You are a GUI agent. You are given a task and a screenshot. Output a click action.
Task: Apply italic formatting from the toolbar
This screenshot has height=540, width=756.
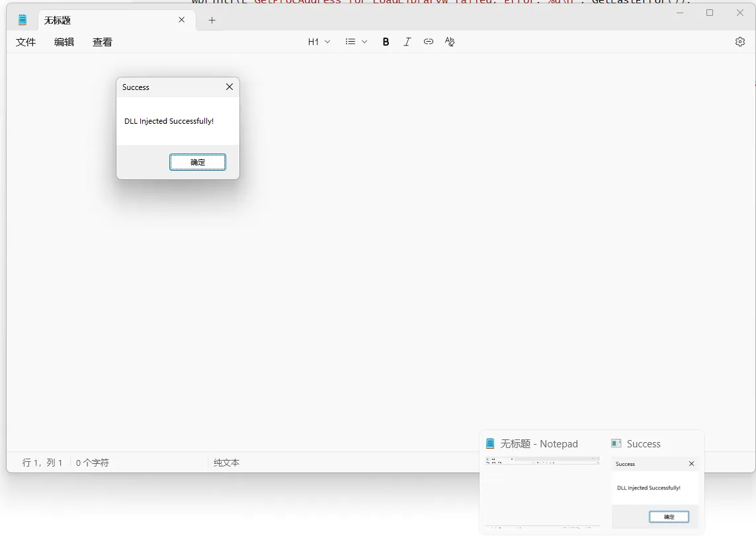407,42
